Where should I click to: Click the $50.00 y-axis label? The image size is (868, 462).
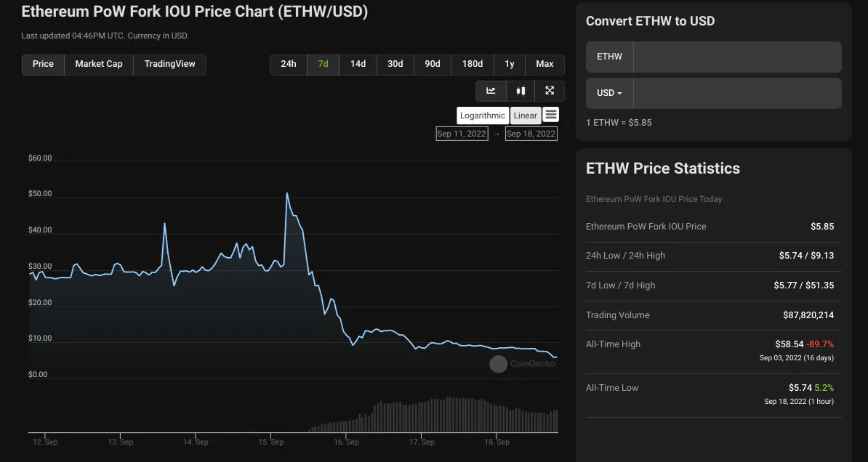[x=40, y=194]
